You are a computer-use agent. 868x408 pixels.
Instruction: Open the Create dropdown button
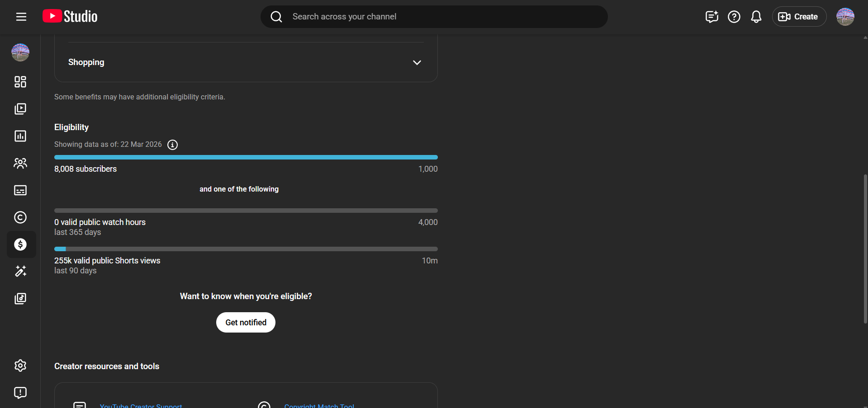(799, 17)
